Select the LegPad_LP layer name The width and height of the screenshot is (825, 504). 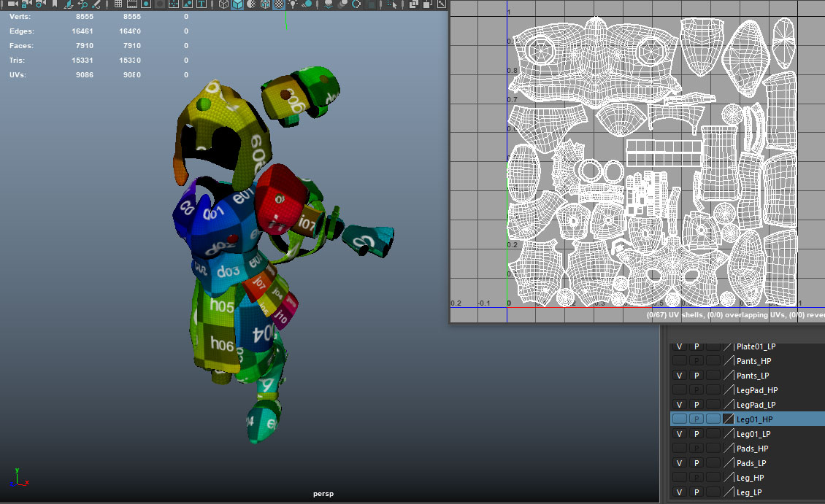coord(756,405)
